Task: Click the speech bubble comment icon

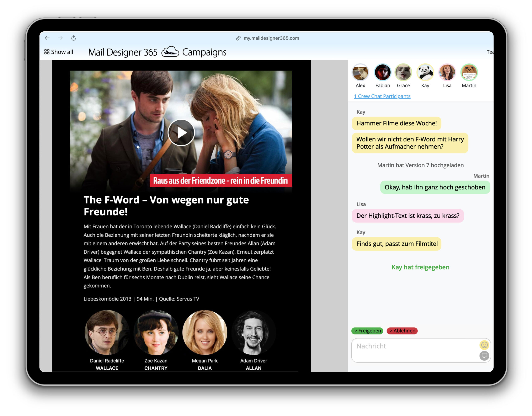Action: click(x=484, y=356)
